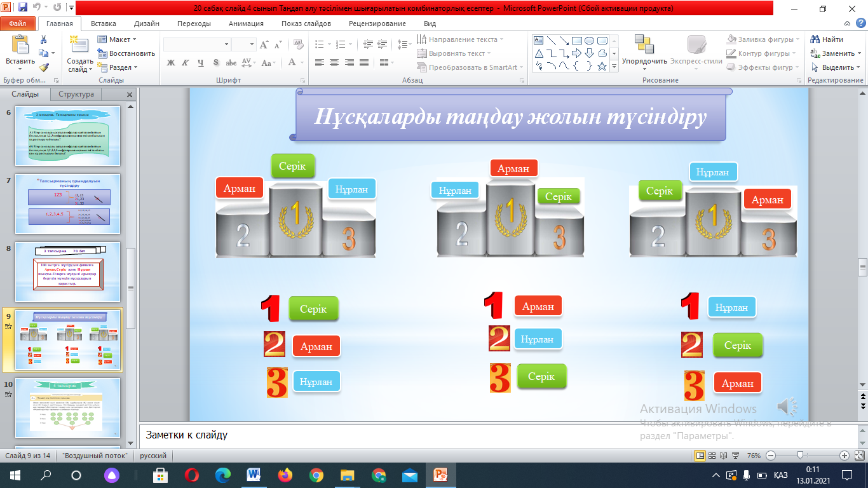Switch to the Анимация ribbon tab
The height and width of the screenshot is (488, 868).
click(x=246, y=24)
